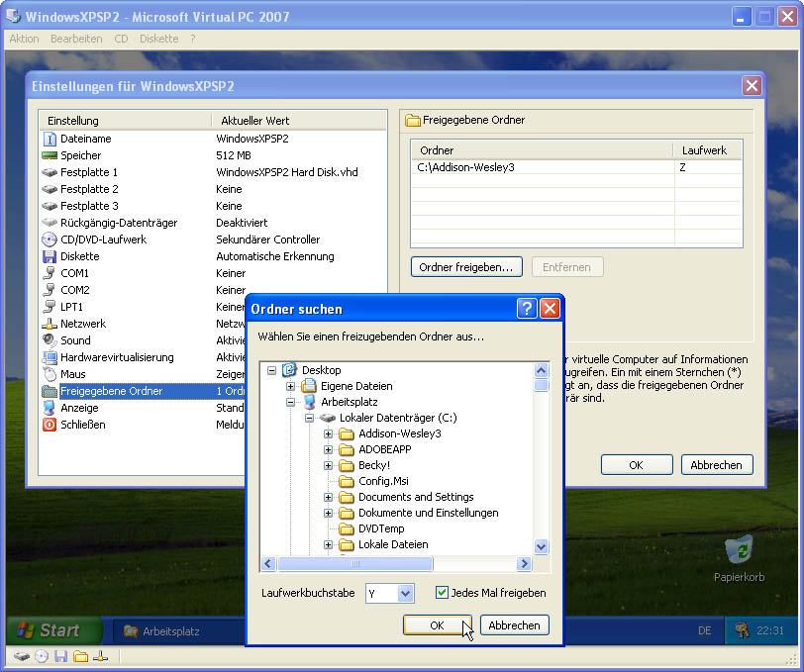
Task: Click the DE language indicator
Action: click(705, 631)
